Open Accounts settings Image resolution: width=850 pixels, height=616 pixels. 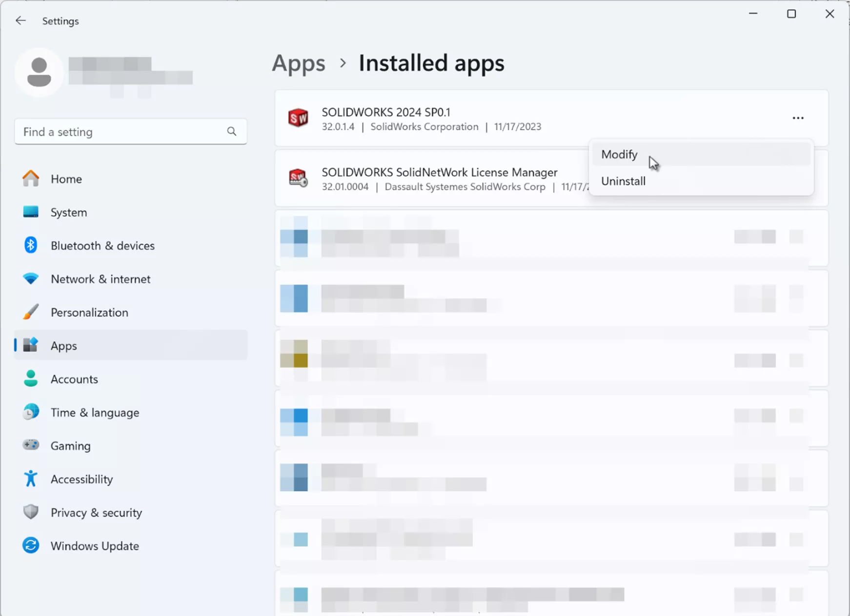tap(131, 379)
